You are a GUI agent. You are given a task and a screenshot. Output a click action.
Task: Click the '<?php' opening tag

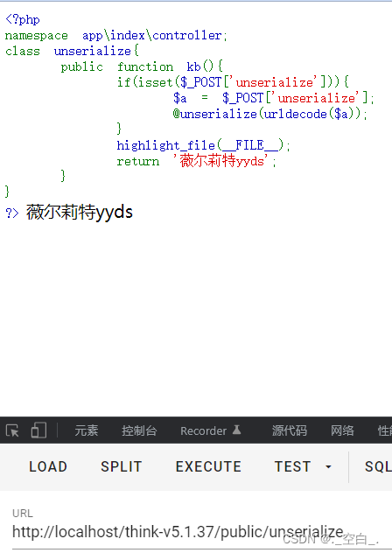click(23, 19)
